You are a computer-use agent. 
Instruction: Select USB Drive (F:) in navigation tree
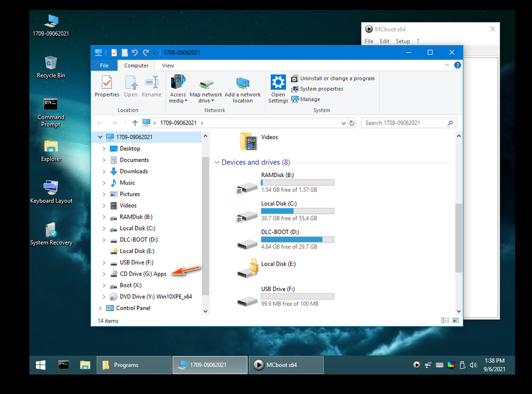136,263
